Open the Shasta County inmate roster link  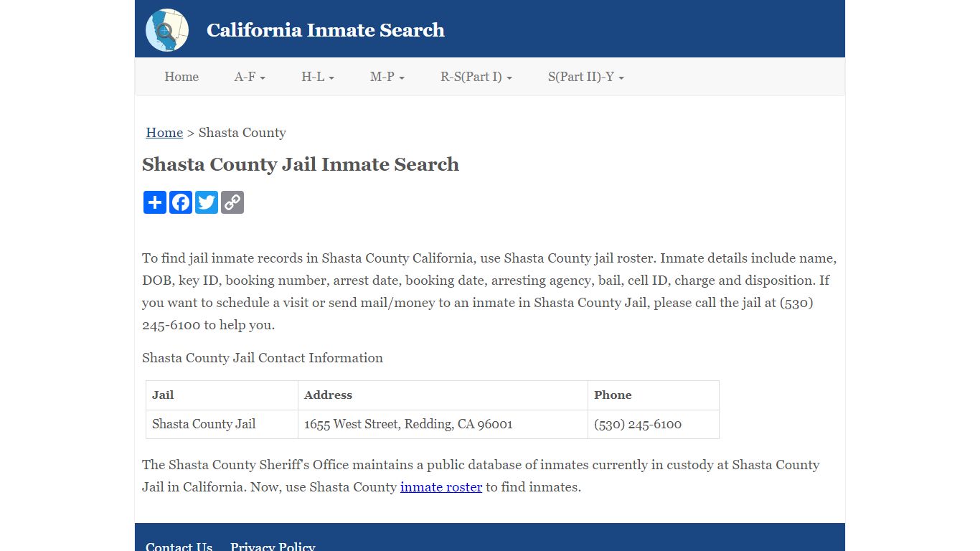[x=441, y=487]
